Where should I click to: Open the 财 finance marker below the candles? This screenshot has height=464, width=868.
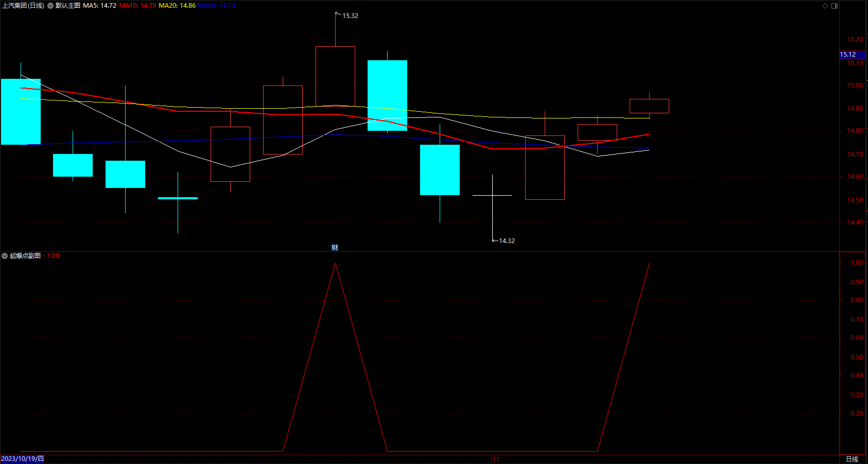coord(335,248)
